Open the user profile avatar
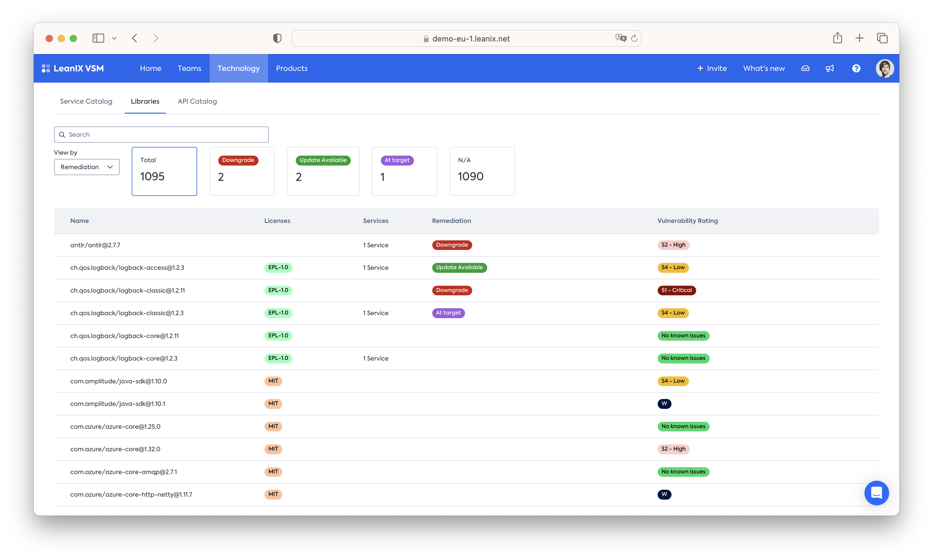 pyautogui.click(x=884, y=68)
